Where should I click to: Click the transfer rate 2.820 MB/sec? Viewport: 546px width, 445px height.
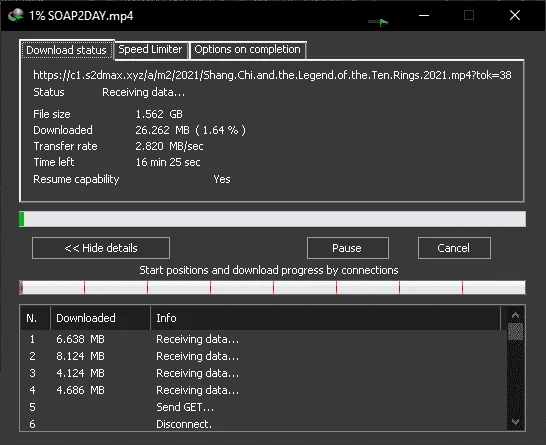[169, 146]
